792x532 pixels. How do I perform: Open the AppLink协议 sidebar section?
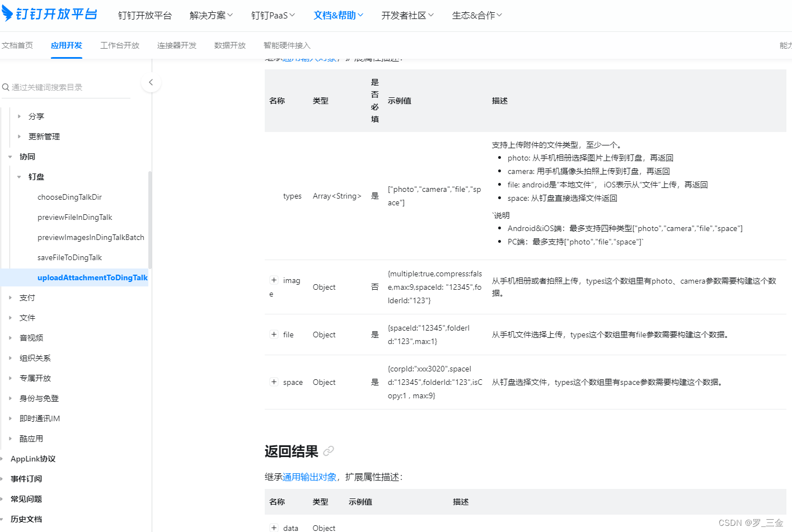(33, 459)
